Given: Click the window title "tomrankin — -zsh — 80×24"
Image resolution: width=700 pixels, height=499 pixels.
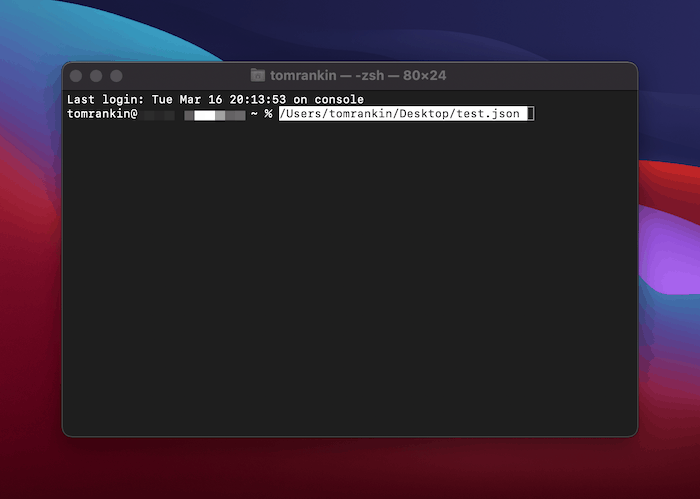Looking at the screenshot, I should [x=358, y=75].
